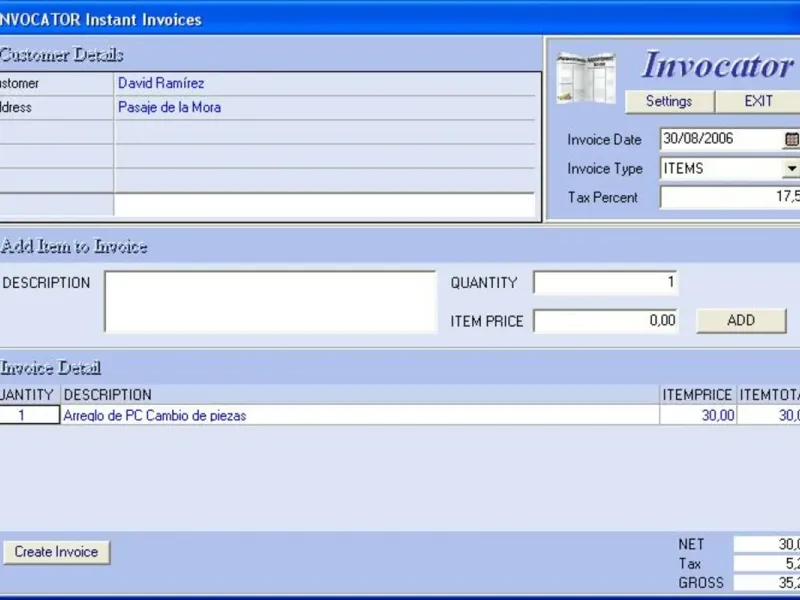
Task: Click the Tax Percent input field
Action: 730,197
